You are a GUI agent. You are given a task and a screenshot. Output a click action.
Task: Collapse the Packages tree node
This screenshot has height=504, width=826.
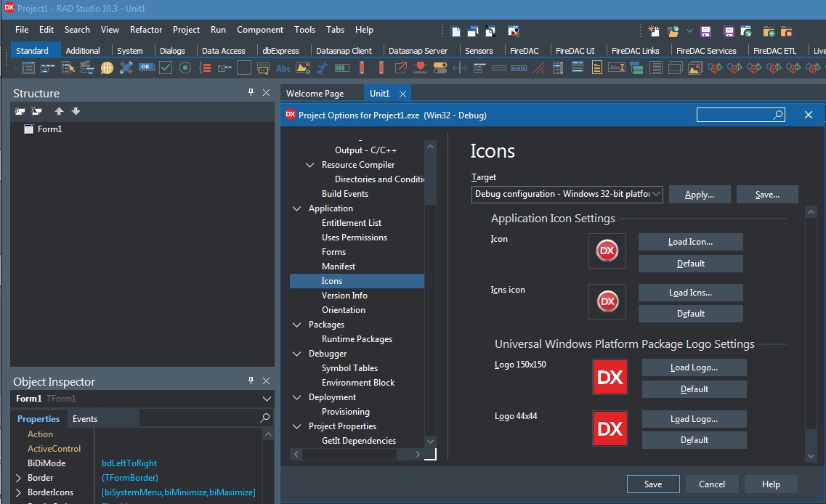(x=296, y=325)
